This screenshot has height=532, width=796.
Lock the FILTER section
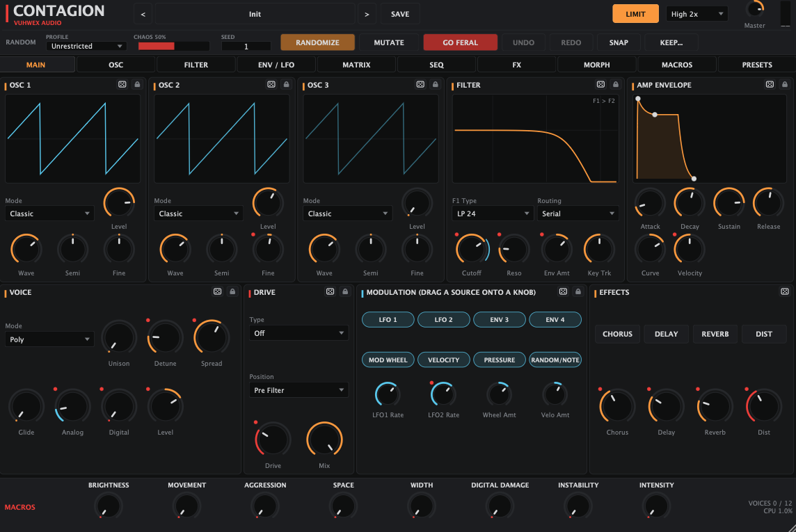tap(616, 85)
